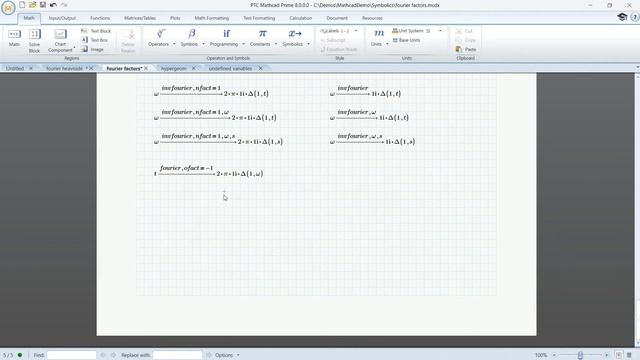Insert a Text Block
Screen dimensions: 640x360
[x=96, y=31]
